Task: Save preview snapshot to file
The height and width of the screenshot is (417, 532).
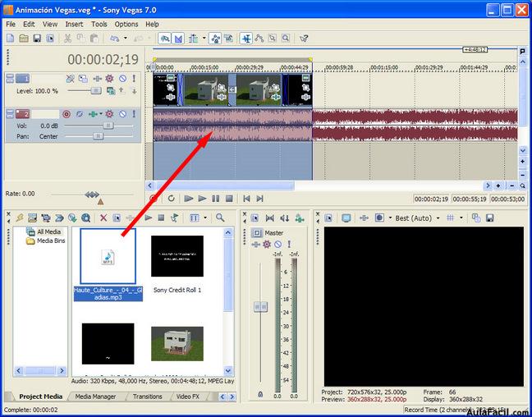Action: [489, 218]
